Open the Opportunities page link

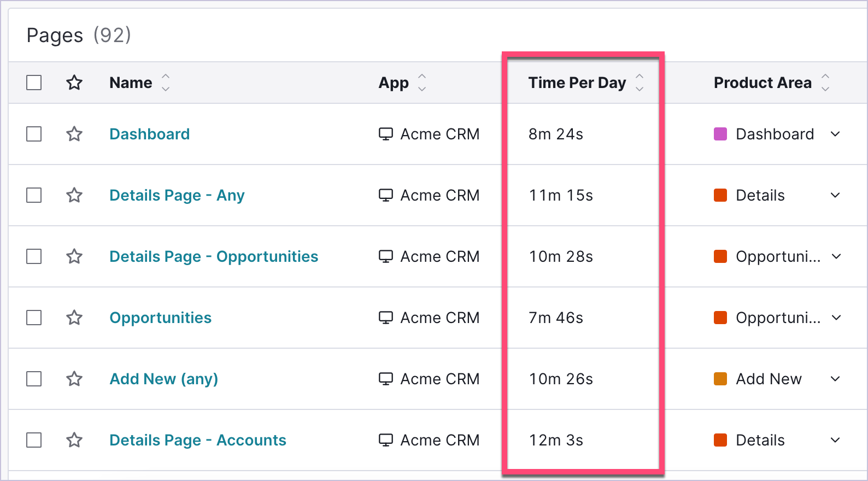coord(161,318)
